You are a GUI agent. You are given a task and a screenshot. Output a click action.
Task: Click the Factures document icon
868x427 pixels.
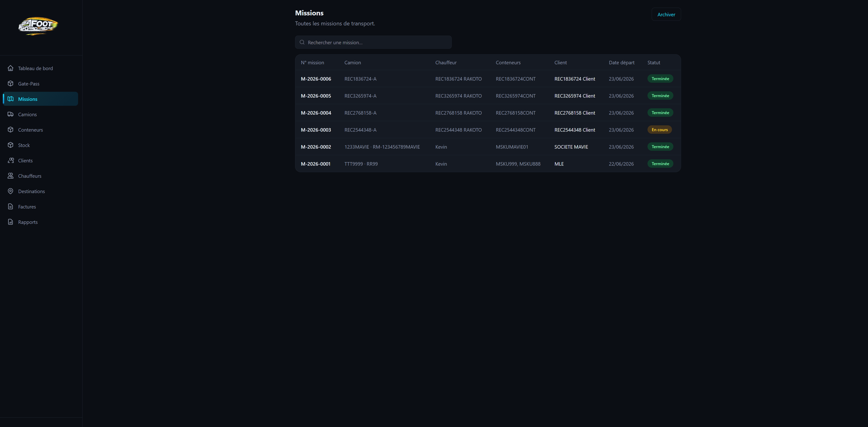(x=10, y=206)
